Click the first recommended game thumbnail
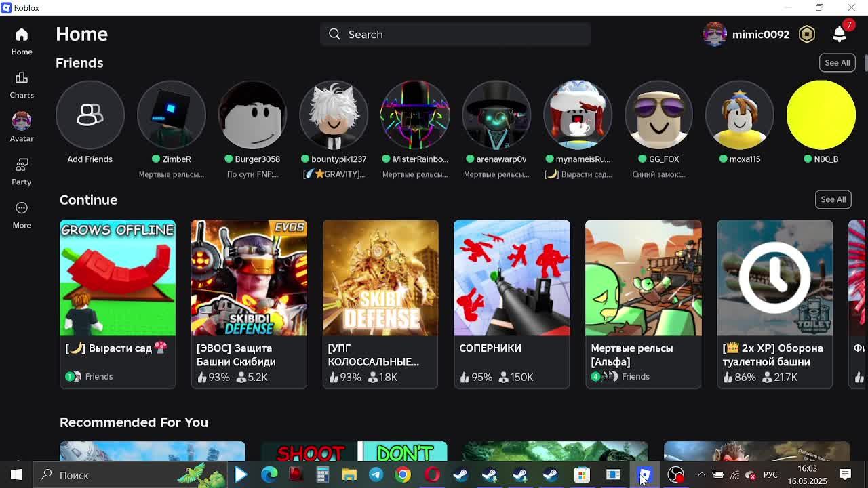The height and width of the screenshot is (488, 868). [153, 451]
